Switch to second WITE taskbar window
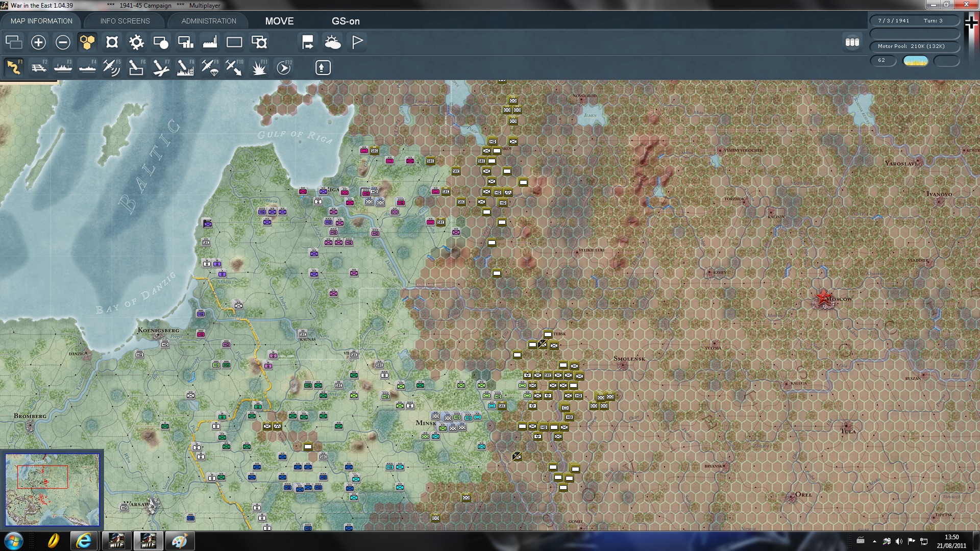This screenshot has height=551, width=980. click(x=148, y=541)
